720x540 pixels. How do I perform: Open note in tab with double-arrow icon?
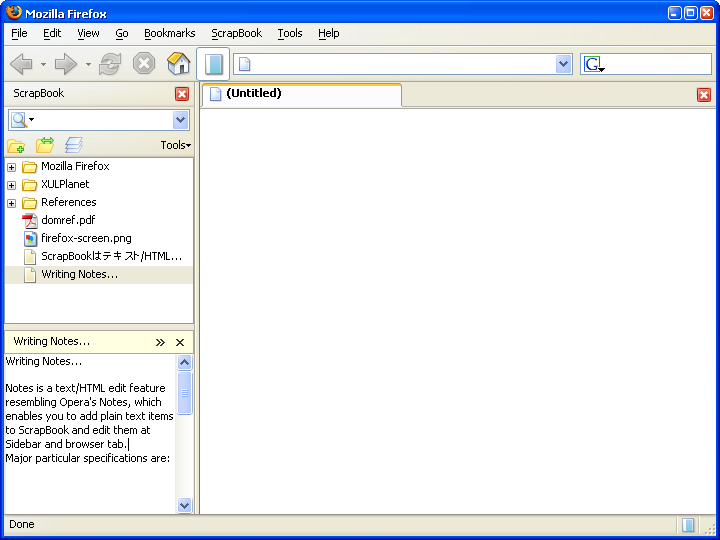pos(160,343)
